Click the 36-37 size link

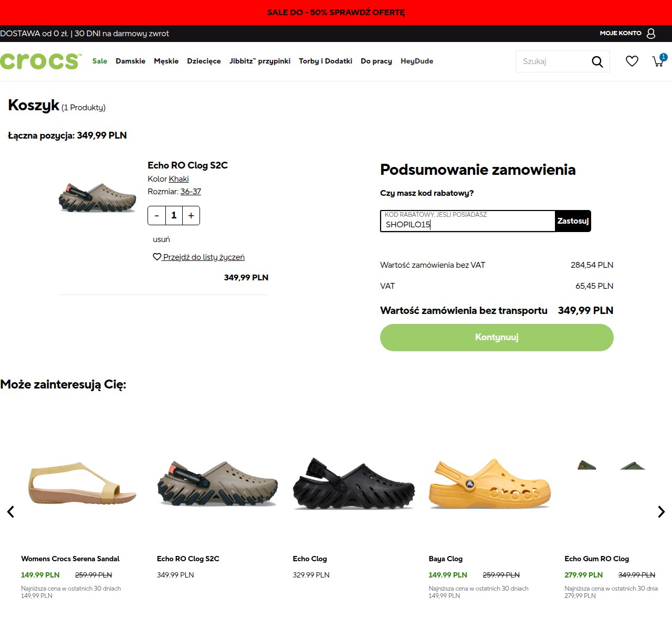point(191,192)
